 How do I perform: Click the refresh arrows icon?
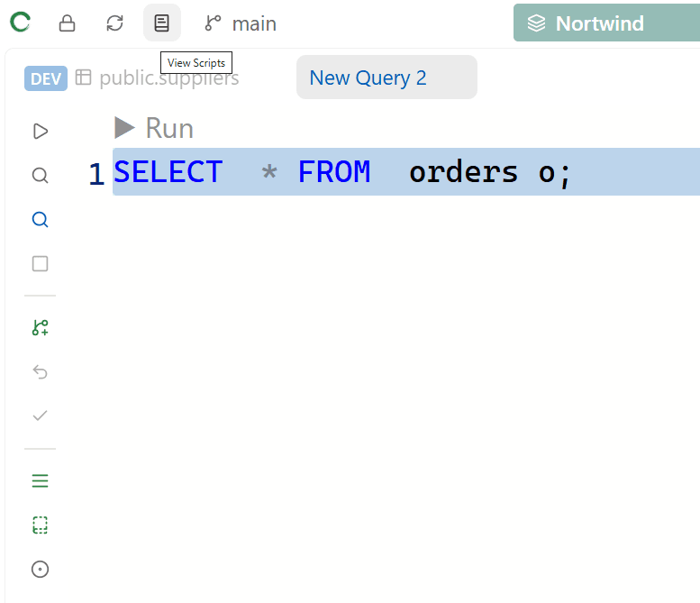point(114,23)
